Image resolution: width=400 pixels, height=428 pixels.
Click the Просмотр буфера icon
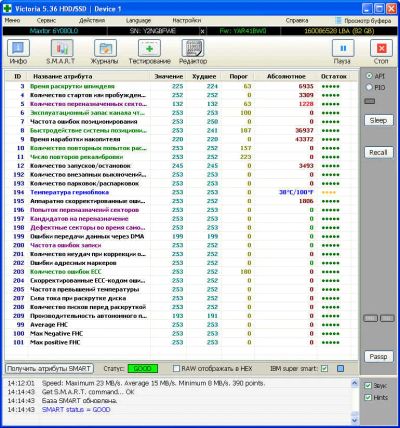[x=338, y=21]
